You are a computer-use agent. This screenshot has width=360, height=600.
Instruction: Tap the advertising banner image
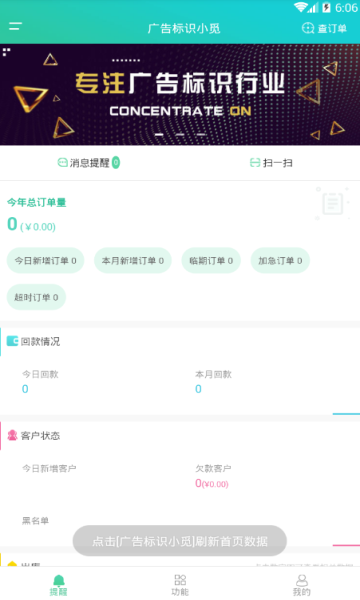[180, 95]
